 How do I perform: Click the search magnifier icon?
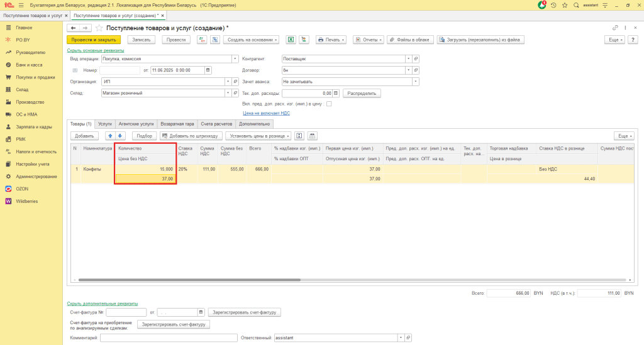576,5
